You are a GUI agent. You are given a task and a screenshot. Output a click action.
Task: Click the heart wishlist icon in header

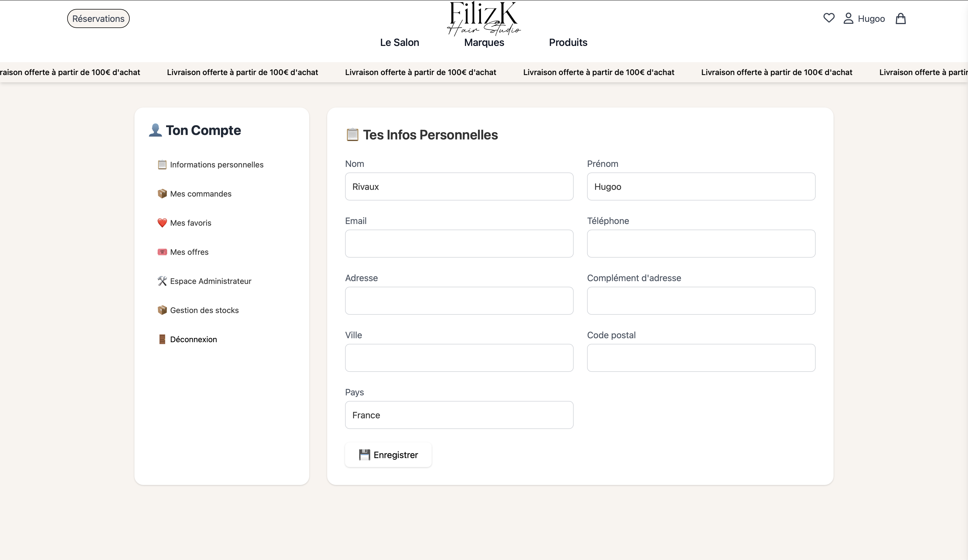829,18
